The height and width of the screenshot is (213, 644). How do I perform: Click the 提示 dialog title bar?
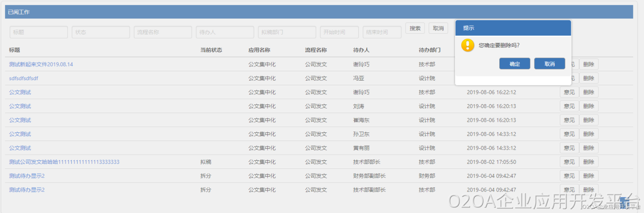513,28
